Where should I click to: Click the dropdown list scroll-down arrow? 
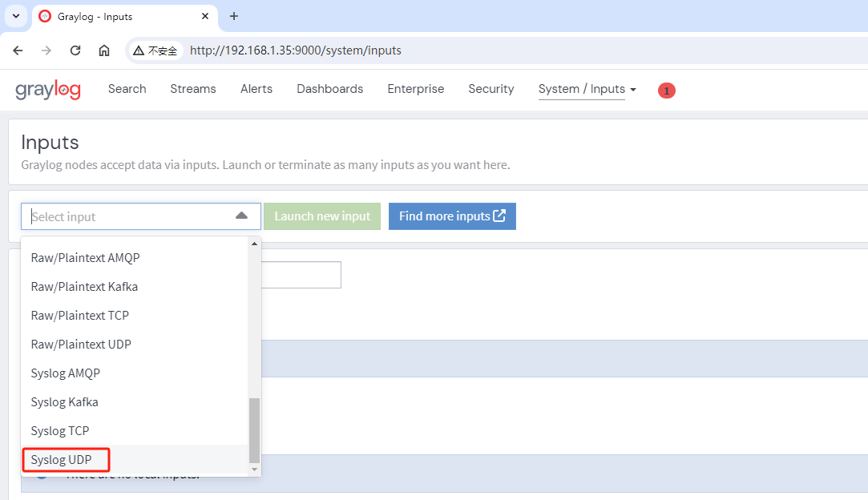pos(255,470)
